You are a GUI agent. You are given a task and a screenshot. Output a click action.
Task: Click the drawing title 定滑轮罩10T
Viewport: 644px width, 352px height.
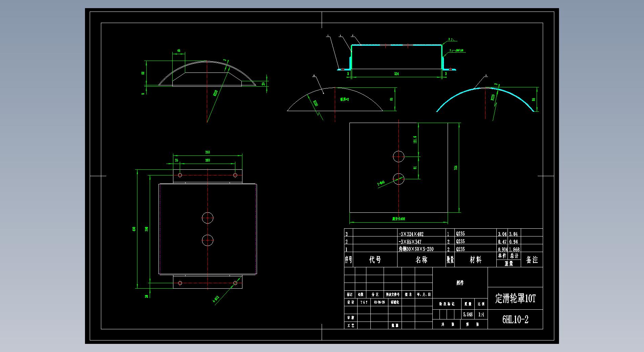click(x=515, y=298)
